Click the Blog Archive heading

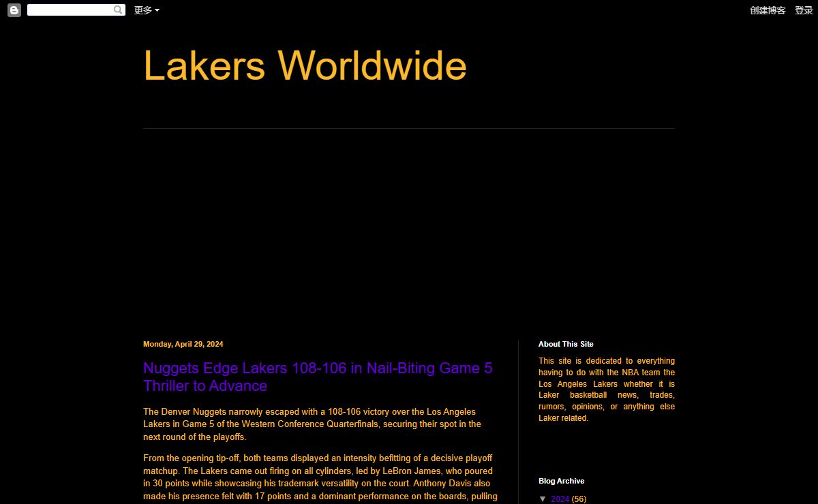(561, 481)
